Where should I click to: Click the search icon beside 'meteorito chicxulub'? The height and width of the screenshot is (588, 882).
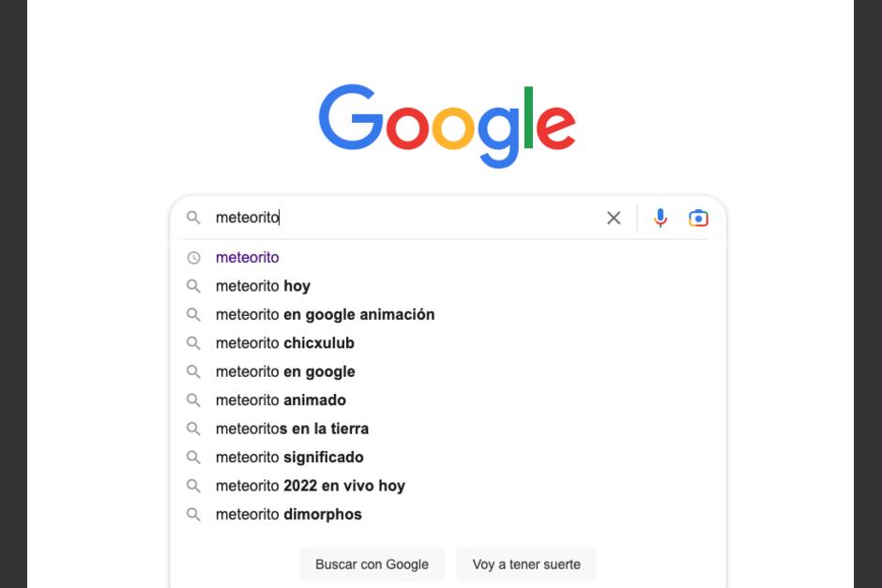194,342
